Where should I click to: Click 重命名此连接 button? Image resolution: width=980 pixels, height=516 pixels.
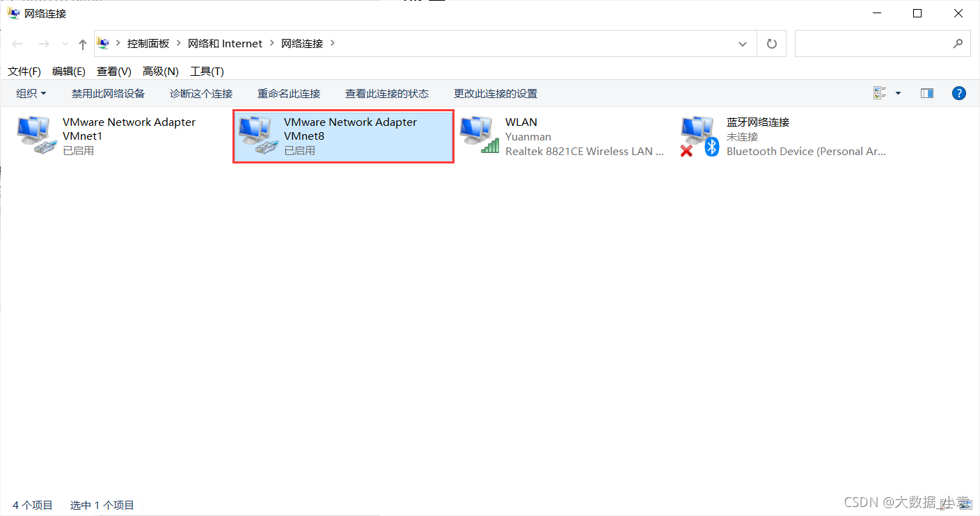pos(289,93)
